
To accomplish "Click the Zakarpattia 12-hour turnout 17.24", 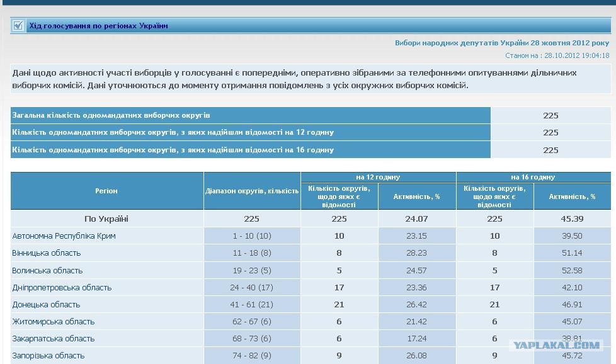I will [416, 338].
